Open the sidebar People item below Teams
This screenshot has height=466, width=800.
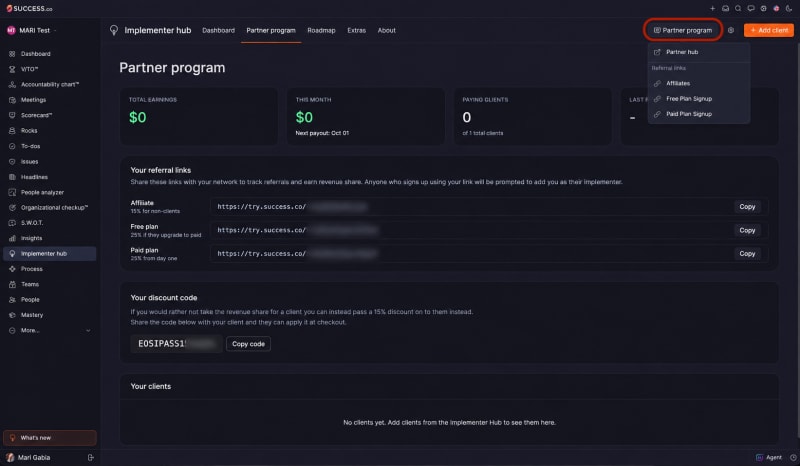click(x=49, y=299)
